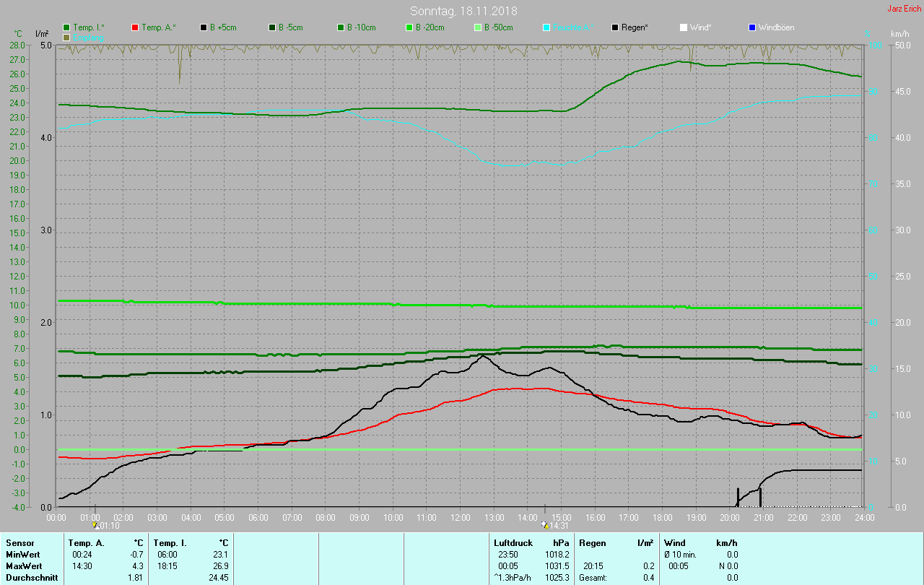
Task: Click the '18:00' time axis label
Action: [x=663, y=517]
